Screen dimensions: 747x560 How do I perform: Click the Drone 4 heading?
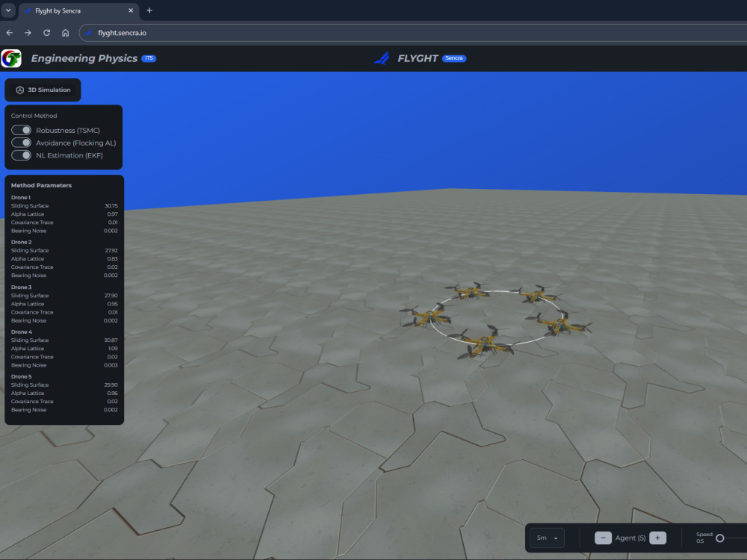coord(22,332)
